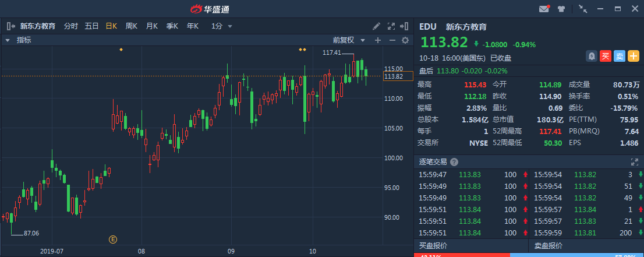Click the red 买 buy button
The height and width of the screenshot is (257, 644).
pos(606,57)
